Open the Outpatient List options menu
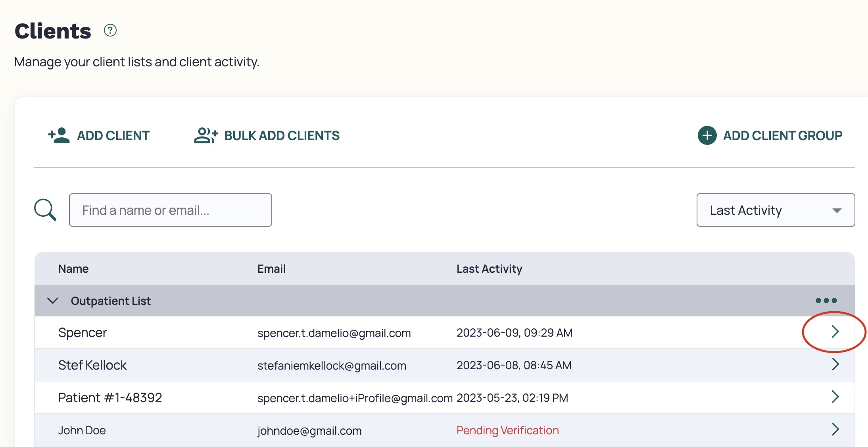The width and height of the screenshot is (868, 447). [826, 301]
